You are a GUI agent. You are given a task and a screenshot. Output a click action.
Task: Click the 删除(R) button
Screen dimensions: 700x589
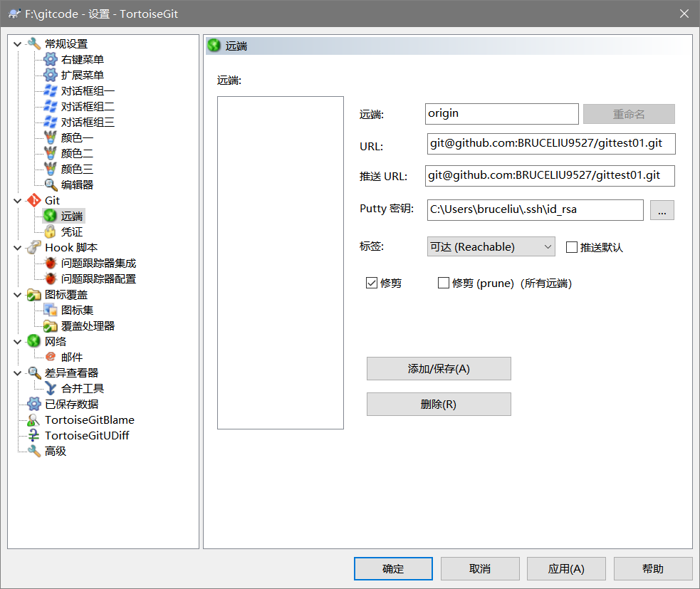[x=439, y=404]
